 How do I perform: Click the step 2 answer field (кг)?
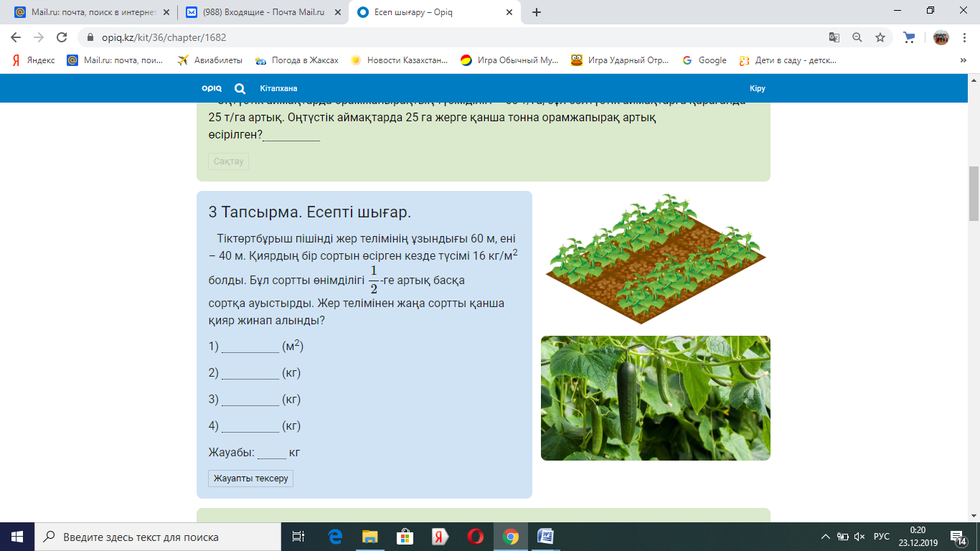[x=250, y=373]
